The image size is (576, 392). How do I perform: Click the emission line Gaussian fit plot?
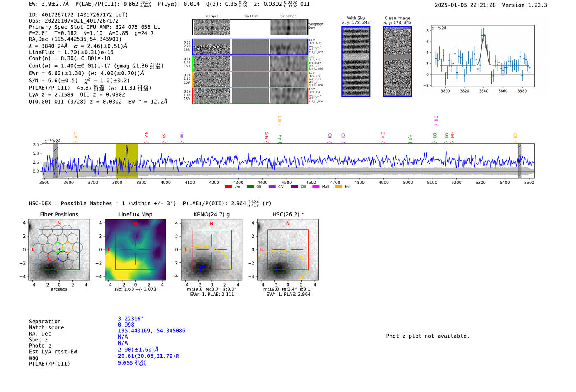click(483, 56)
